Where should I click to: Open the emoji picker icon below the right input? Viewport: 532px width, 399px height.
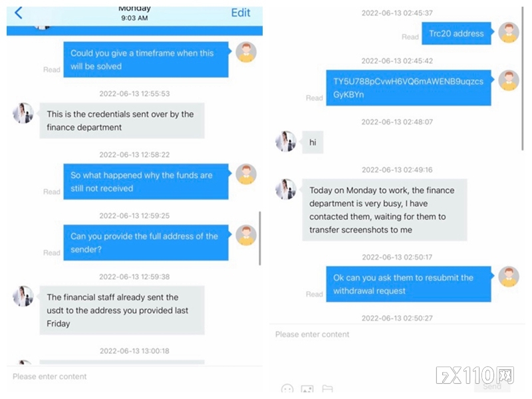point(287,389)
